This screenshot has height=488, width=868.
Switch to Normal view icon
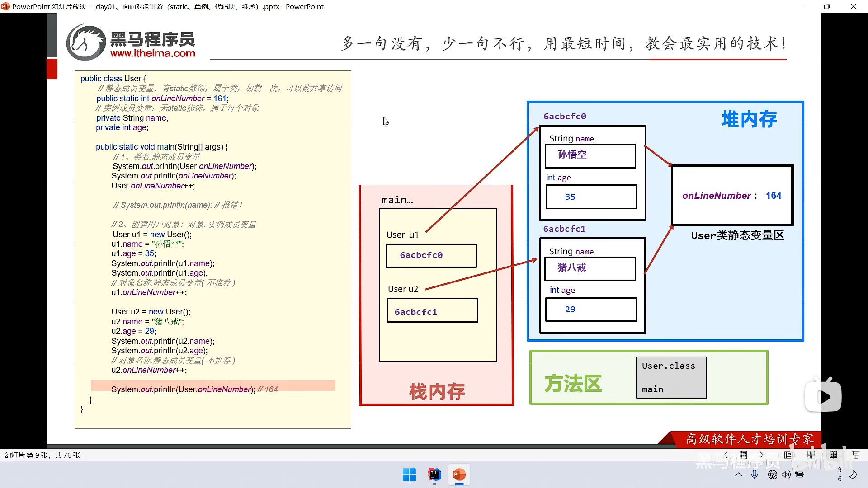[x=788, y=455]
